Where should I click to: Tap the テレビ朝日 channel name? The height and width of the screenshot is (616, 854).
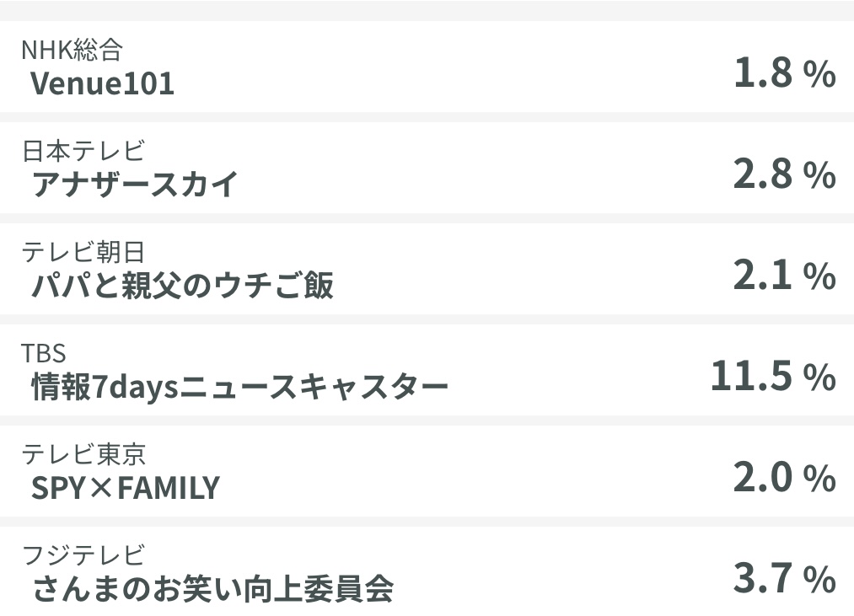[83, 252]
